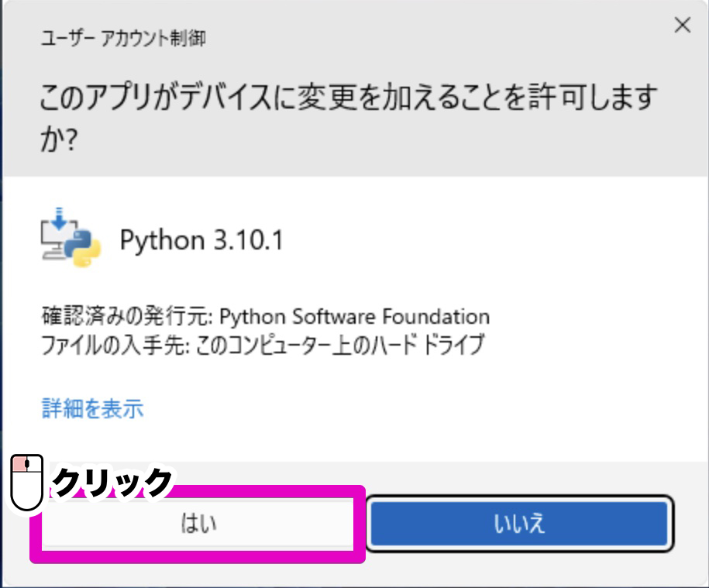Click the heading asking to permit device changes
This screenshot has height=588, width=709.
(x=349, y=98)
